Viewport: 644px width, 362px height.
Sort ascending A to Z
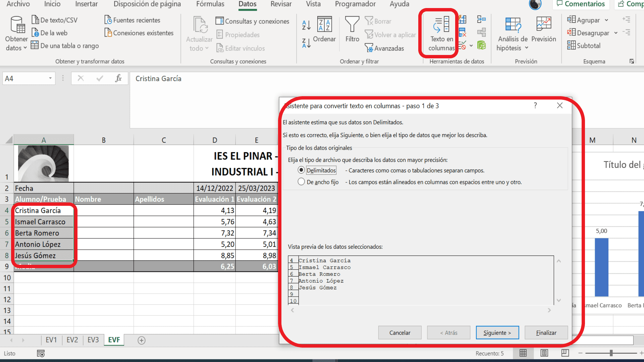[306, 25]
